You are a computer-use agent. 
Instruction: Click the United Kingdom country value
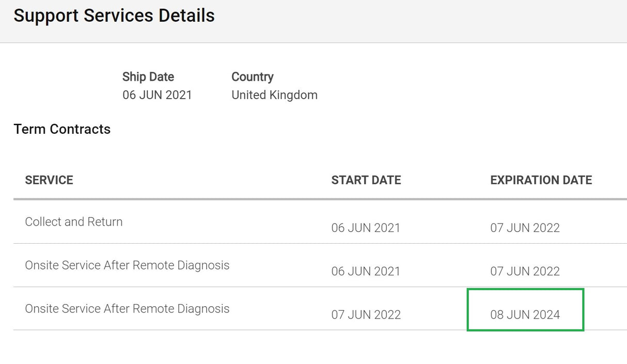274,95
